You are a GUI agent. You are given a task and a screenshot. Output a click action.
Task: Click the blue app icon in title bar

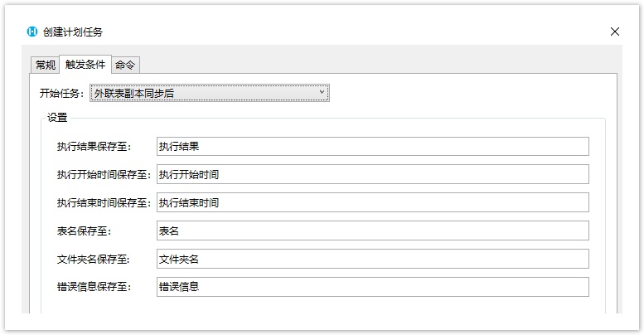click(x=32, y=32)
